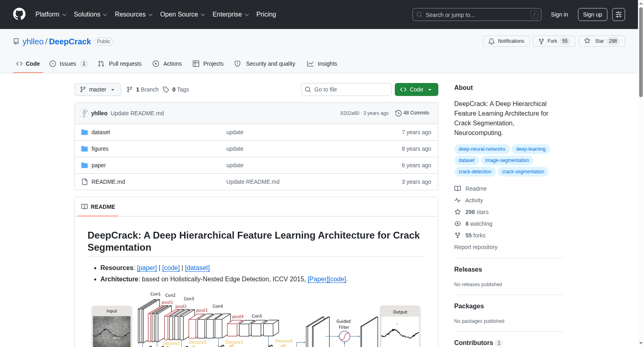Screen dimensions: 644x347
Task: Click yhlleo's avatar in the commit bar
Action: coord(84,113)
